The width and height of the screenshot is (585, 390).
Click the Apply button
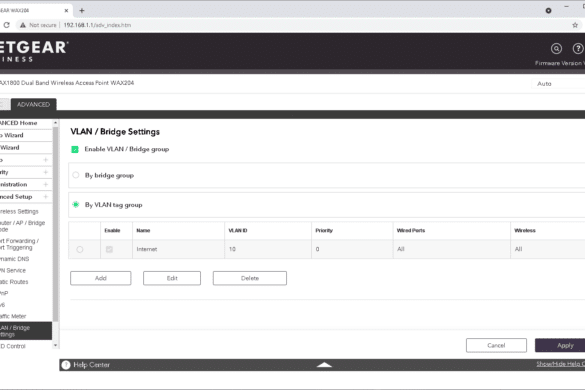[x=560, y=346]
